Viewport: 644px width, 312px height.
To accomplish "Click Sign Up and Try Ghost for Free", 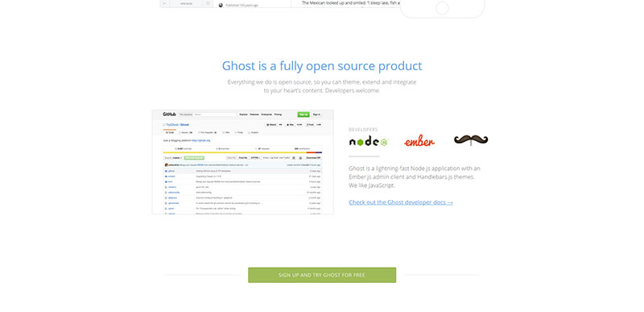I will (322, 275).
